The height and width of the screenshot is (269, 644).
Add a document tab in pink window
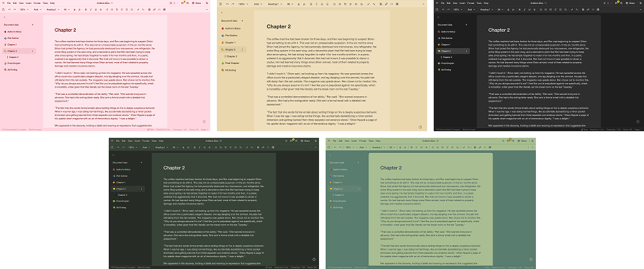(32, 24)
